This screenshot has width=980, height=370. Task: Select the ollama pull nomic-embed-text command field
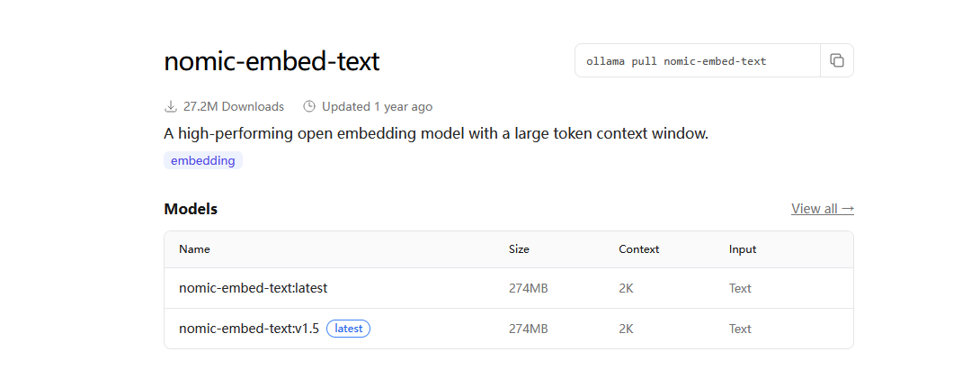(698, 60)
